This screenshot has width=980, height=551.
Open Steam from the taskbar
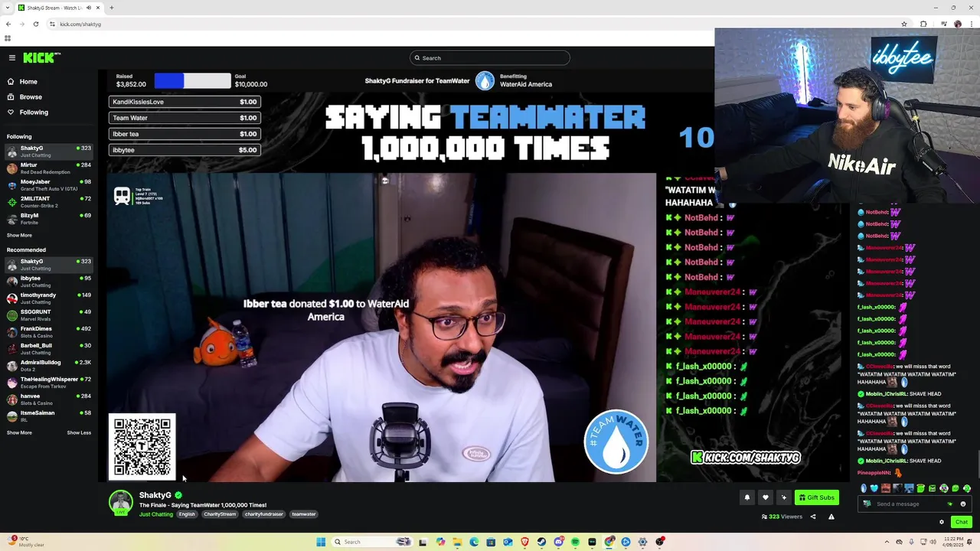[541, 542]
